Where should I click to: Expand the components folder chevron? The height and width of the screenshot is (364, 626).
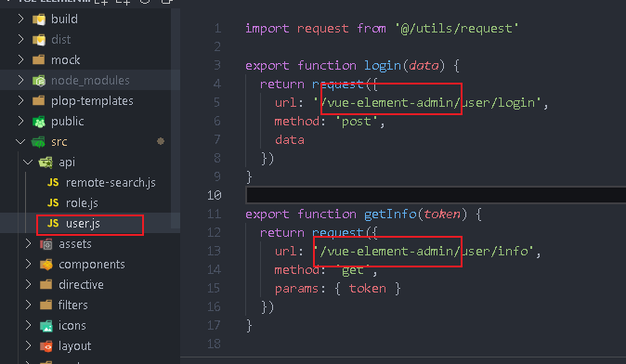pos(29,264)
